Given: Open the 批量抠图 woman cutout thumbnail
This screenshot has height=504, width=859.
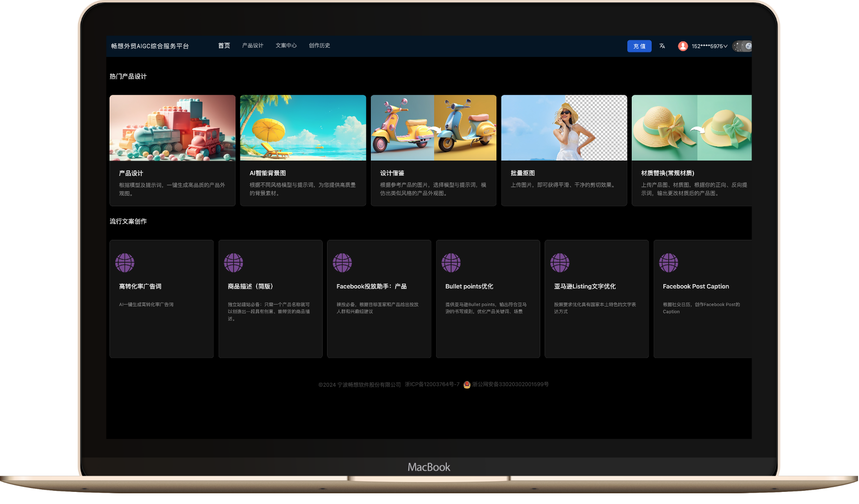Looking at the screenshot, I should (564, 128).
